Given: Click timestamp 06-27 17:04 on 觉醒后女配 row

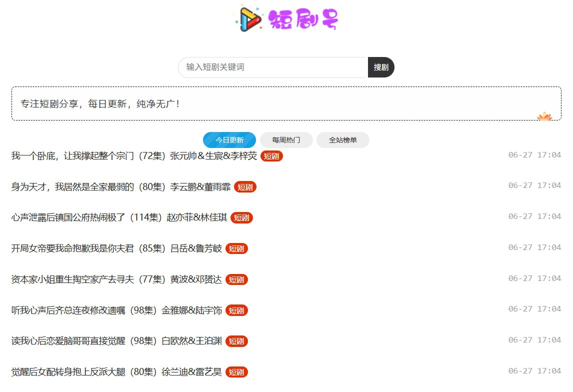Looking at the screenshot, I should (534, 371).
